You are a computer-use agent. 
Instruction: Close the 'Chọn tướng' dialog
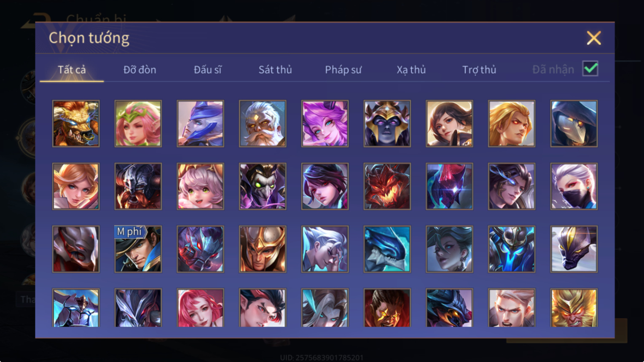point(594,38)
